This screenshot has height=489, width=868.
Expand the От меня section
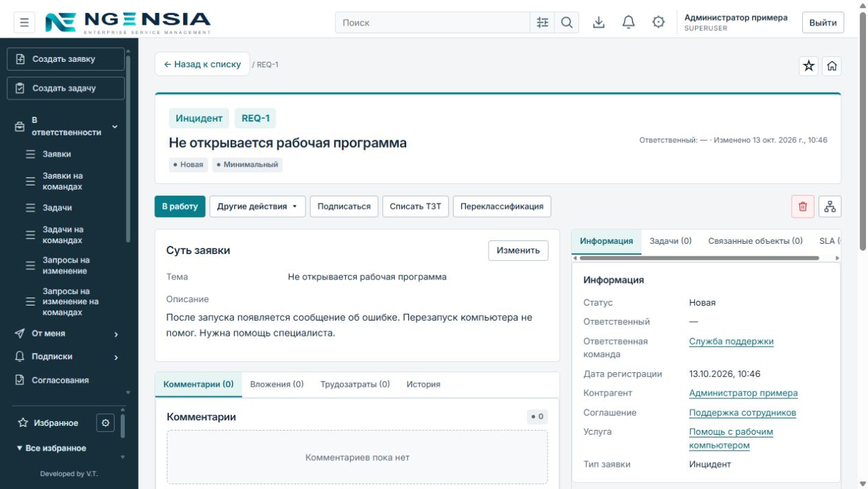(x=116, y=334)
